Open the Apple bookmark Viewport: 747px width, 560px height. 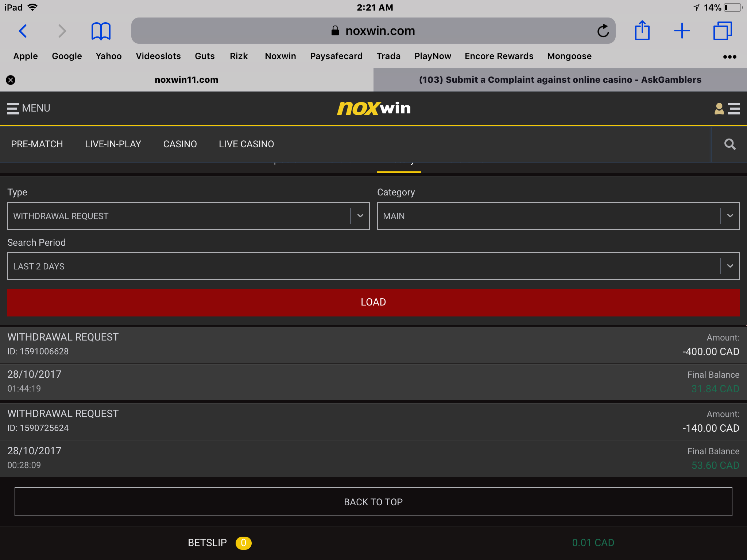26,56
